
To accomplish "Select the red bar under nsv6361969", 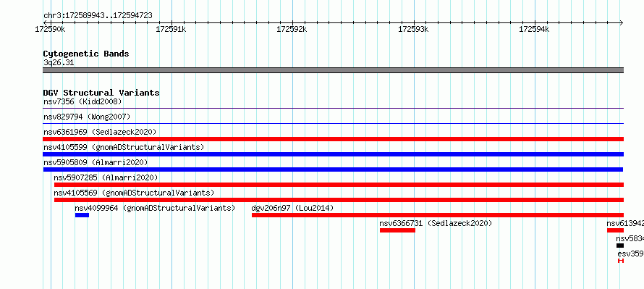I will click(333, 139).
